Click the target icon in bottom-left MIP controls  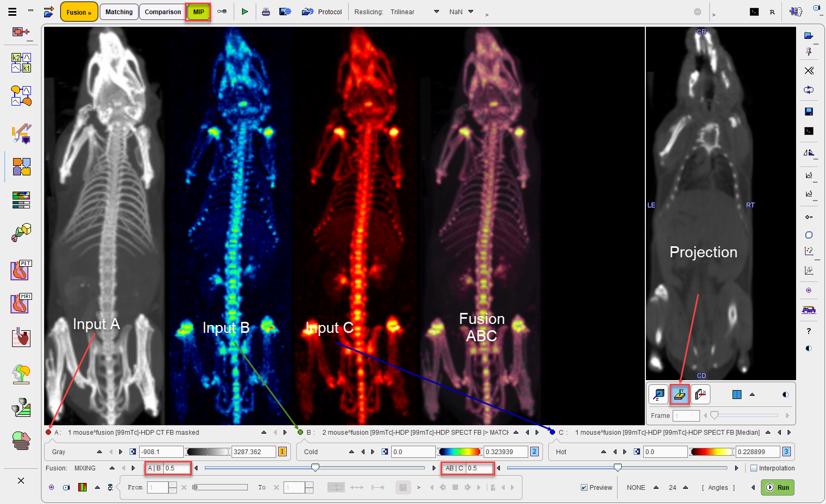[x=51, y=487]
